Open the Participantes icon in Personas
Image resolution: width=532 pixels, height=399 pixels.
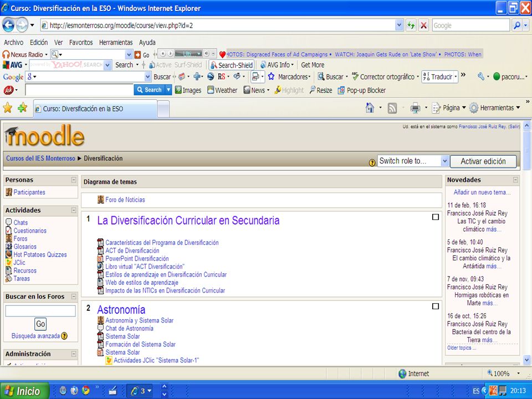[8, 192]
